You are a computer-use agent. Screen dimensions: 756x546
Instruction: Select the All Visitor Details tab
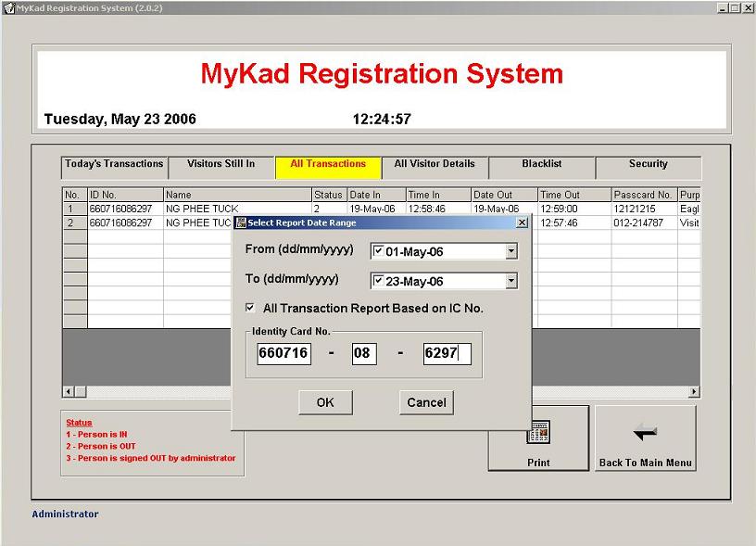434,165
